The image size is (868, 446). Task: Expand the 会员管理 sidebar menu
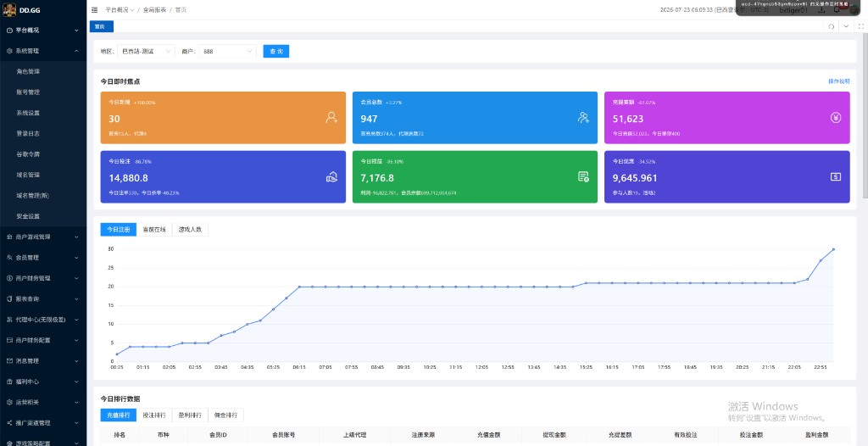pyautogui.click(x=43, y=258)
